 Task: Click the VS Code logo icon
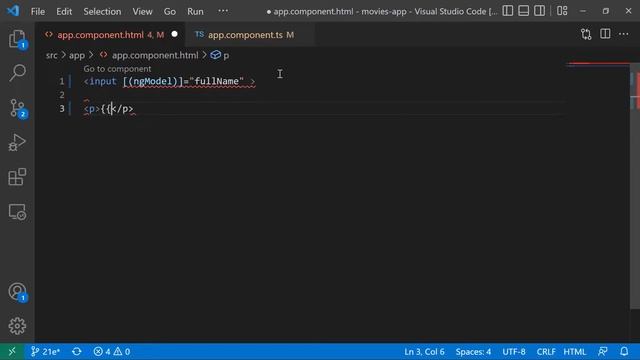click(x=13, y=11)
